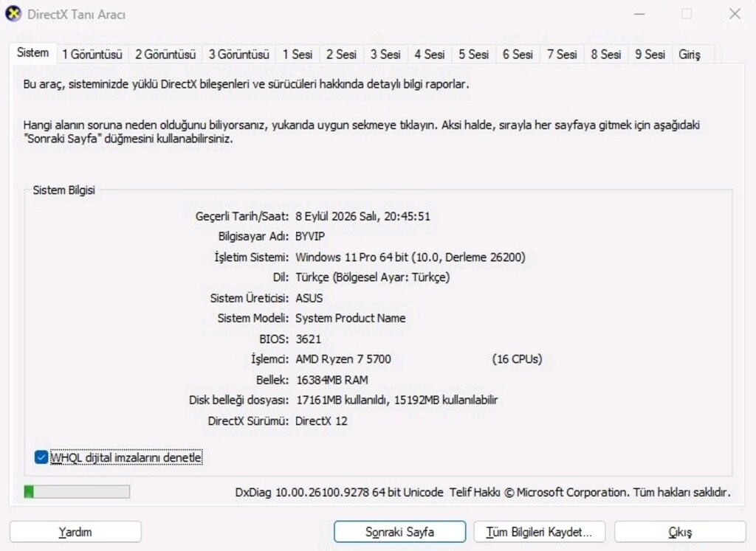Open the 3 Görüntüsü tab
This screenshot has height=551, width=756.
pos(238,55)
